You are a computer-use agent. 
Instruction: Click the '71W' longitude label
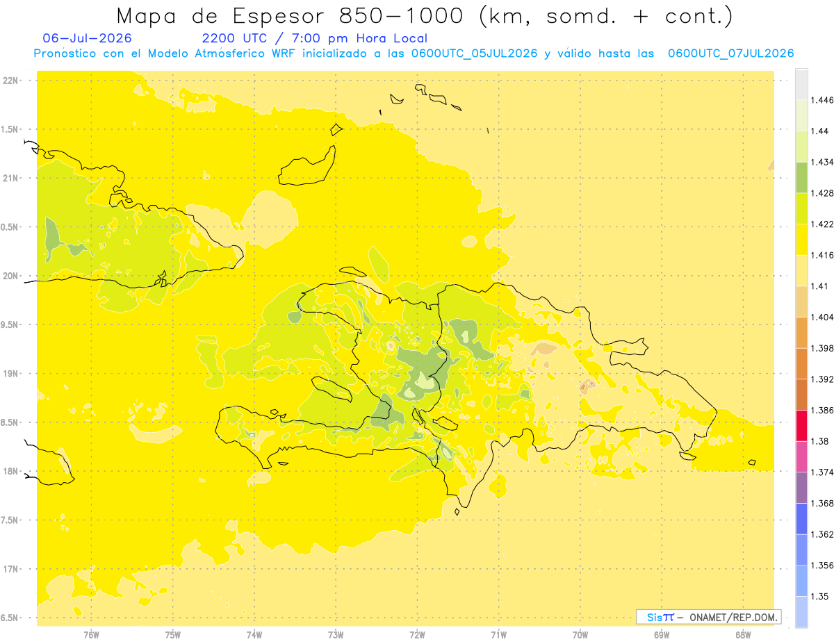pyautogui.click(x=498, y=634)
